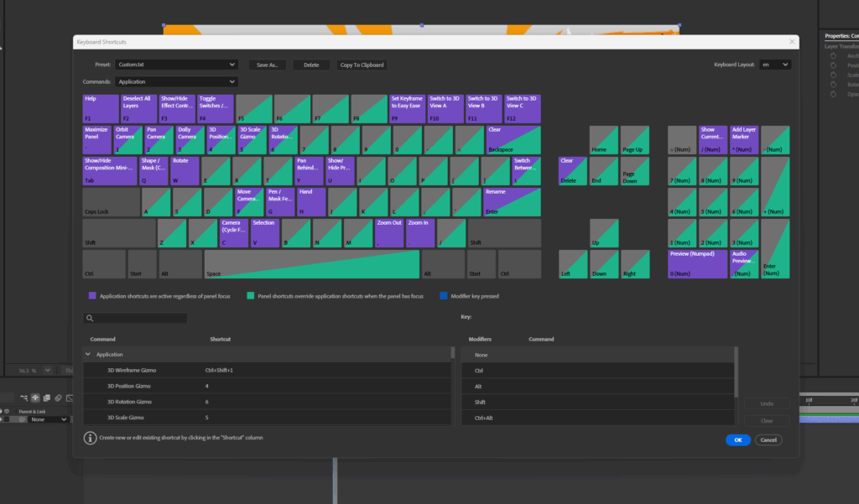Open the Commands dropdown set to Application
Image resolution: width=859 pixels, height=504 pixels.
coord(176,81)
